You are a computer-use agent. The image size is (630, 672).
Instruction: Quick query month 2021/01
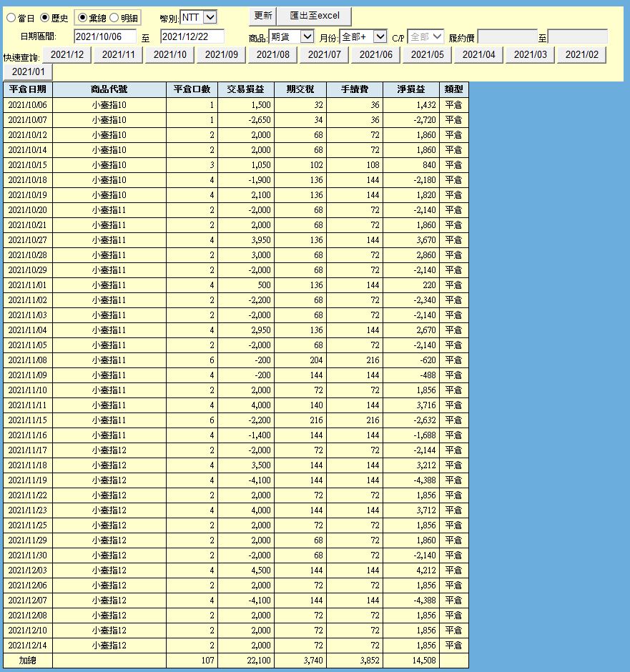(x=28, y=72)
